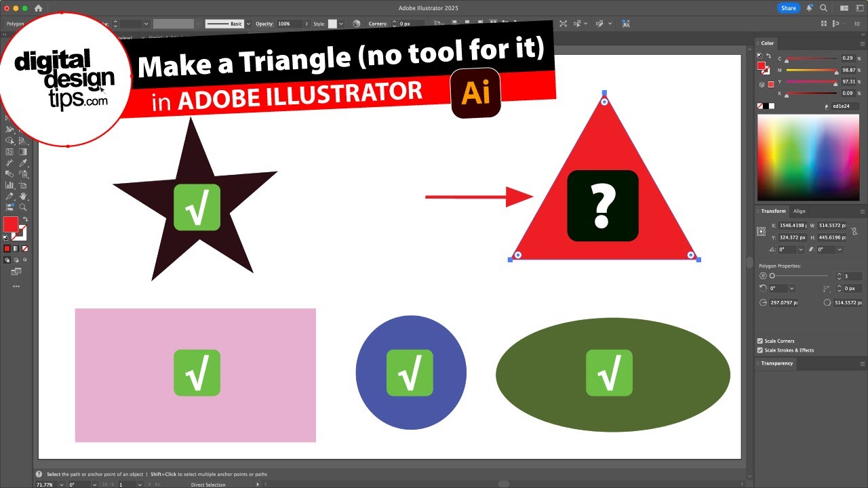This screenshot has width=868, height=488.
Task: Click the Change Screen Mode icon
Action: [16, 272]
